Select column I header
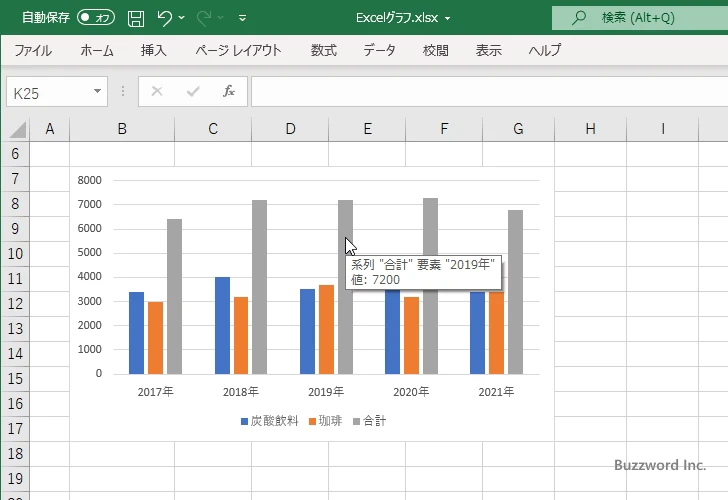Viewport: 728px width, 500px height. [663, 129]
